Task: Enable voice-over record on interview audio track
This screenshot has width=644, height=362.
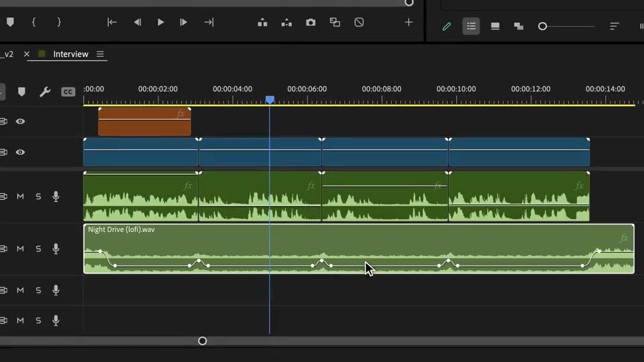Action: pyautogui.click(x=56, y=196)
